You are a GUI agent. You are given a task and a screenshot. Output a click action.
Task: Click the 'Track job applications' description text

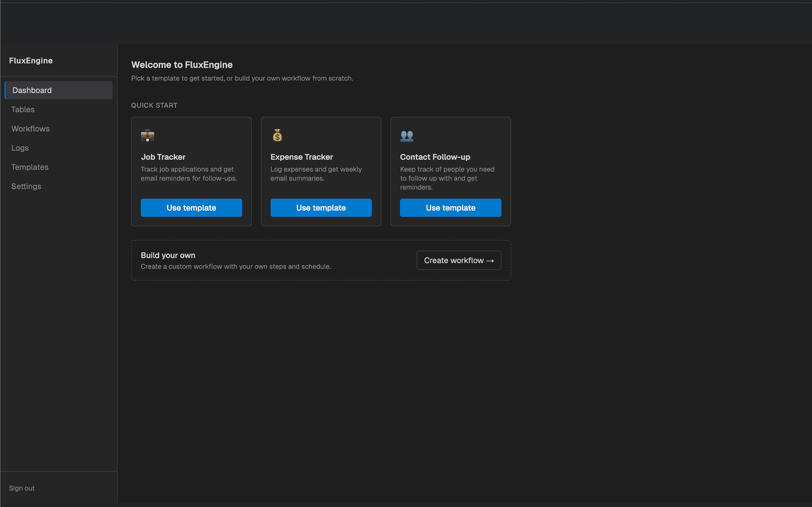click(189, 173)
